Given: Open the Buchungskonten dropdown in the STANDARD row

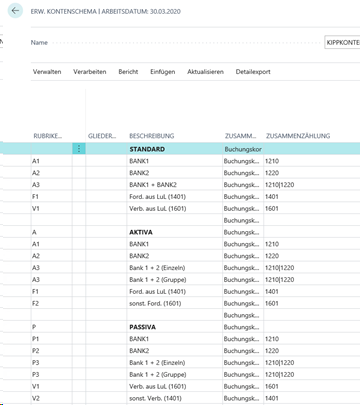Looking at the screenshot, I should (243, 149).
